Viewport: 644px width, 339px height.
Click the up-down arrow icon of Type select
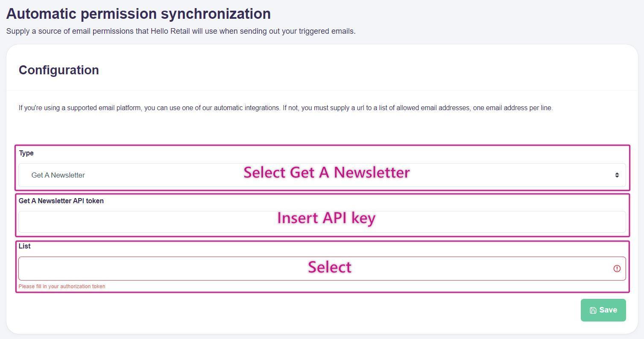pyautogui.click(x=617, y=175)
